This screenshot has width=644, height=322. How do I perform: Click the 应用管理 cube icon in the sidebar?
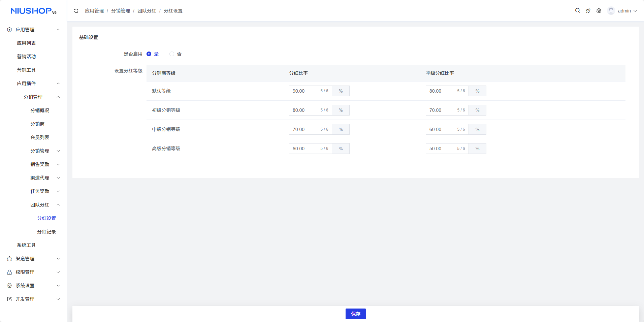point(9,30)
